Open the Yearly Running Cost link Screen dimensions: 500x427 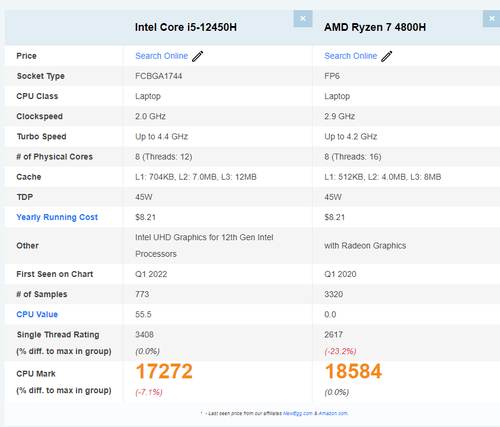click(x=57, y=217)
